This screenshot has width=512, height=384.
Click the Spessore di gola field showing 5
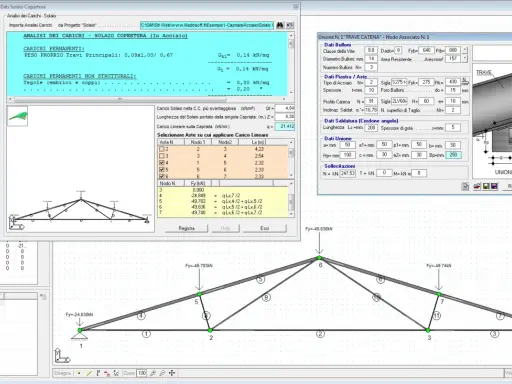(x=453, y=127)
